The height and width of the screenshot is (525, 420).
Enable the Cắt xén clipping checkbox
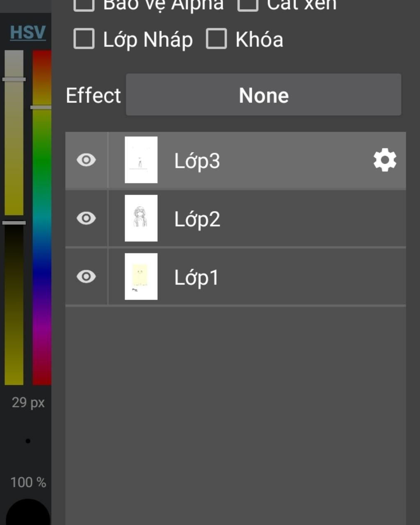pyautogui.click(x=248, y=5)
